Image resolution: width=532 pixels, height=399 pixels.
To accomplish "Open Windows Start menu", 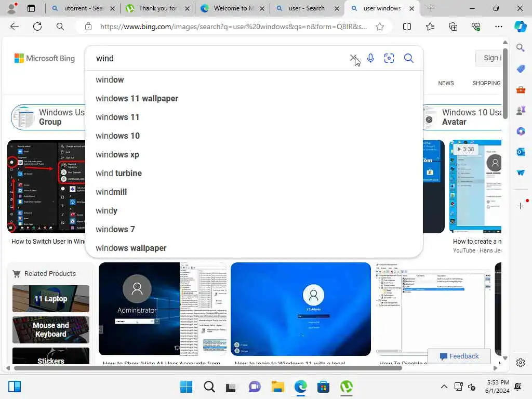I will click(x=186, y=387).
